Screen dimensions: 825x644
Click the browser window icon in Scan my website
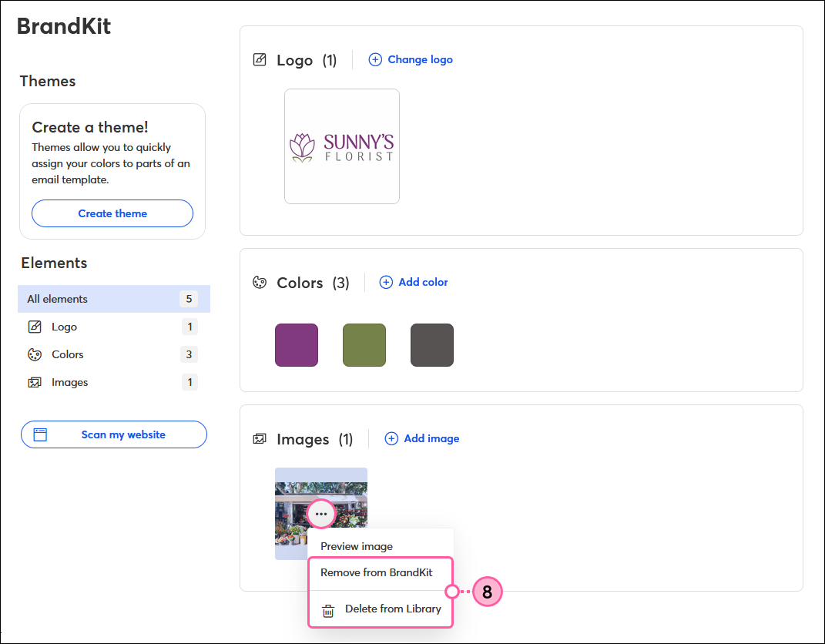point(41,434)
